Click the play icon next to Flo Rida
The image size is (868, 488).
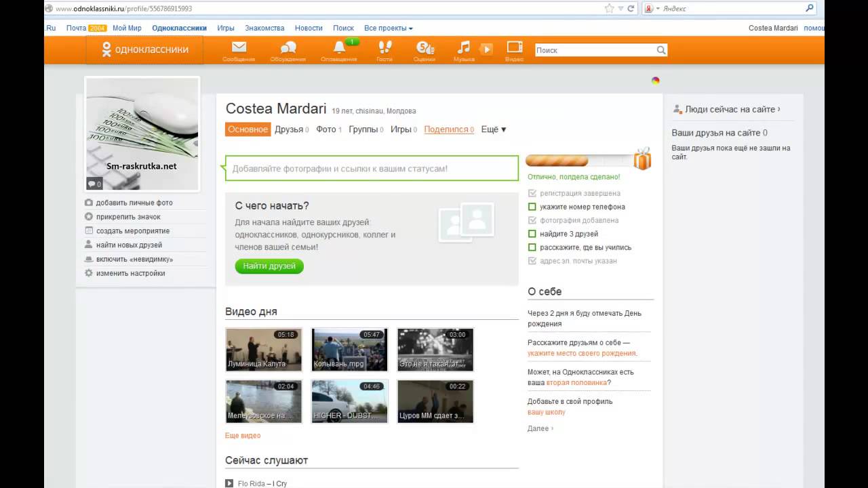pyautogui.click(x=229, y=483)
